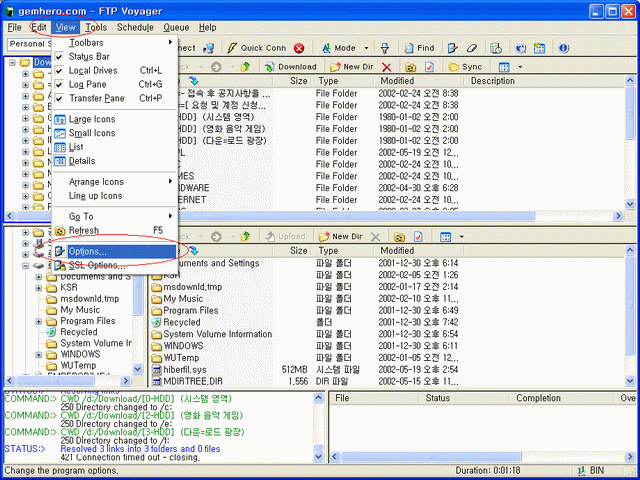Click Completion column header in transfer pane
The image size is (640, 480).
point(560,398)
